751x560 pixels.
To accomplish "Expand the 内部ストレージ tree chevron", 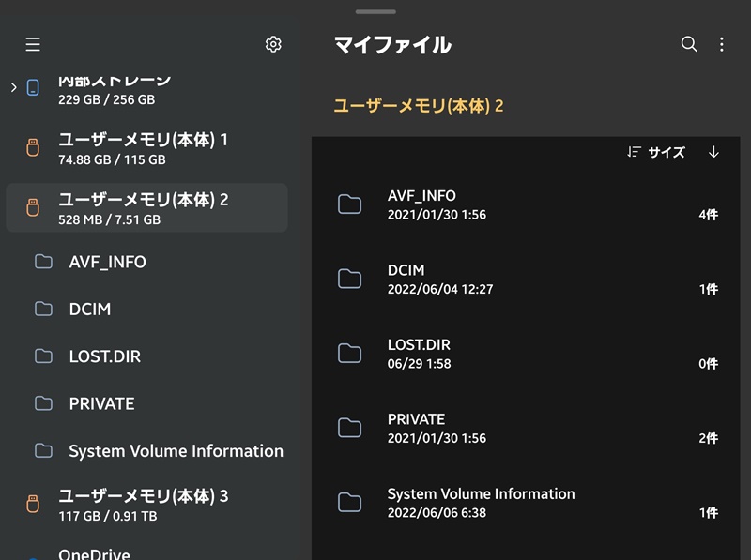I will tap(13, 87).
